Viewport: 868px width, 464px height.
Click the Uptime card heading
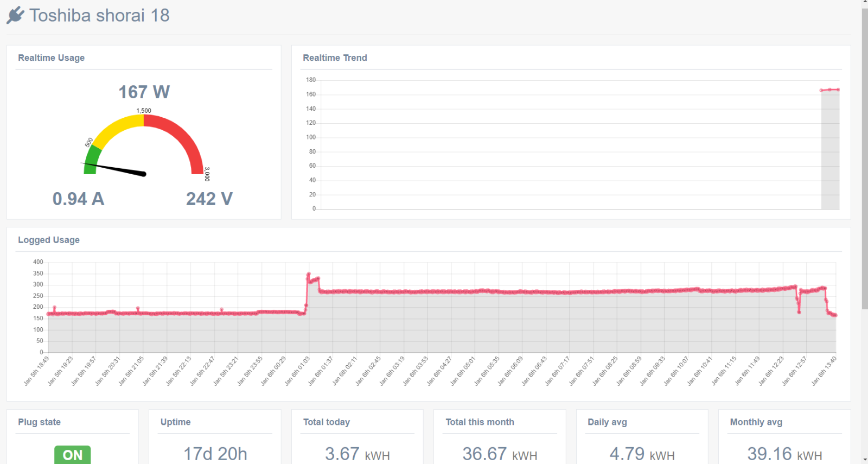[x=175, y=422]
